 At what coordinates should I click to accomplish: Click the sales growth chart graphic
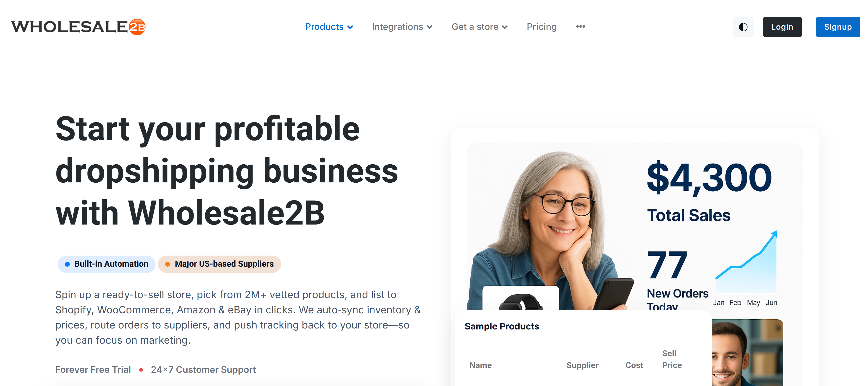tap(746, 266)
